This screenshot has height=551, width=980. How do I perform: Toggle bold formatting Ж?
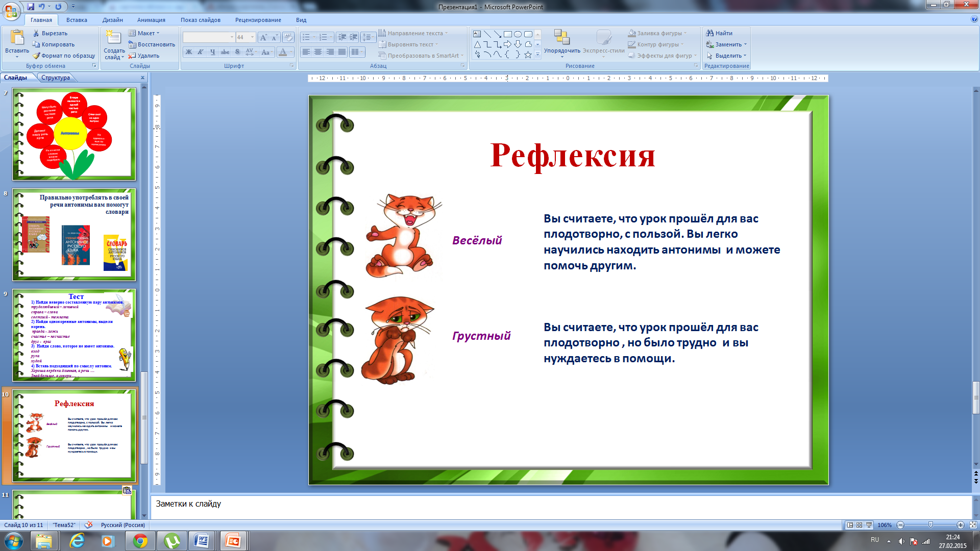[x=189, y=52]
